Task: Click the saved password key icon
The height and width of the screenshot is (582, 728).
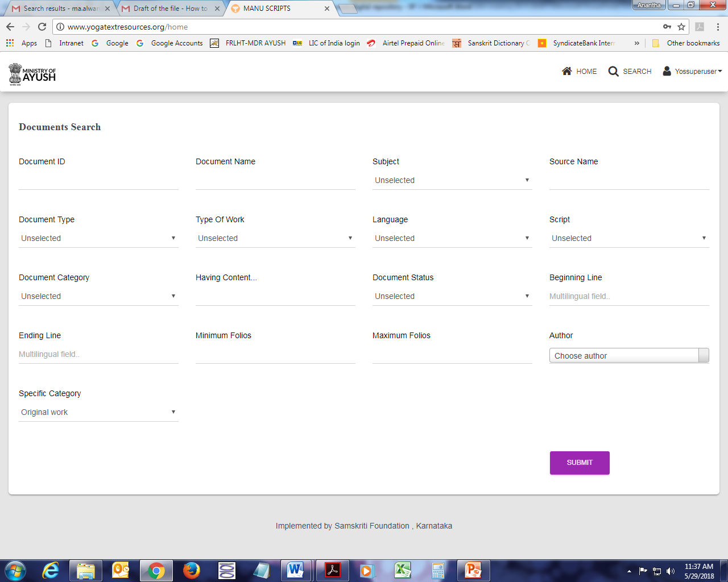Action: (667, 27)
